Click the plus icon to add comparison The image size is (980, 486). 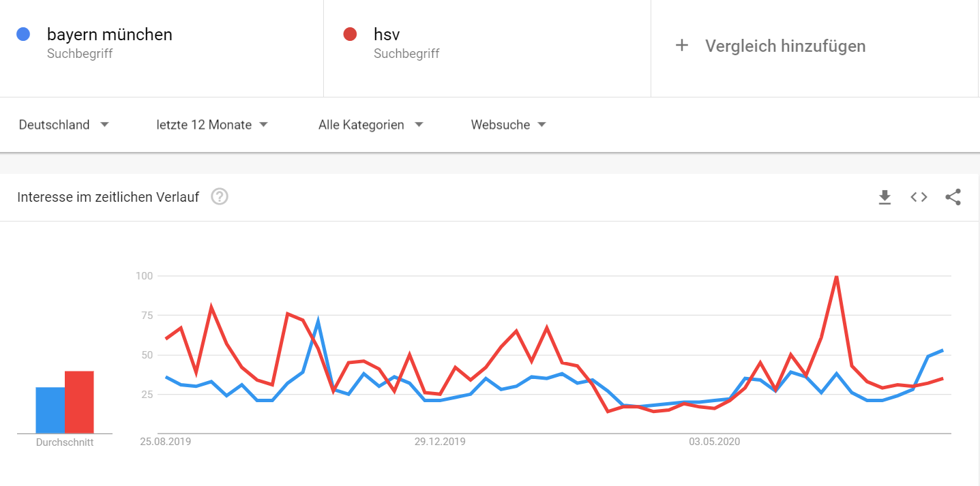[x=681, y=45]
